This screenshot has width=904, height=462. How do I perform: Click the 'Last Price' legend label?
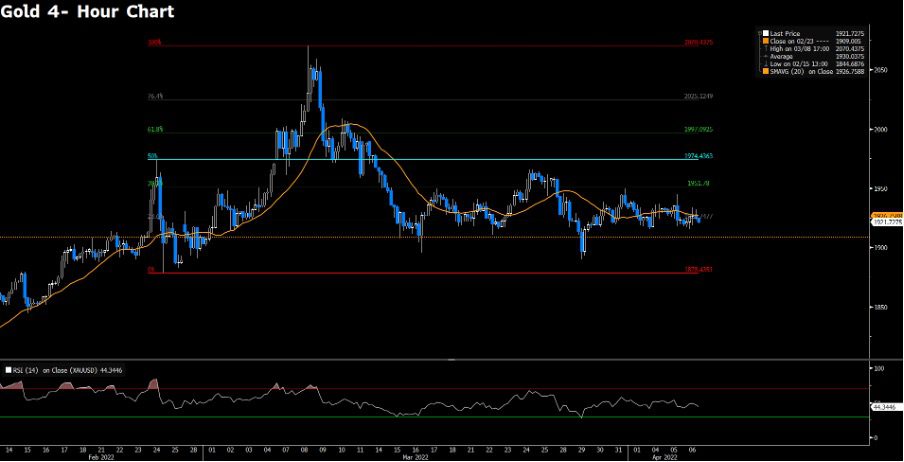(x=784, y=34)
